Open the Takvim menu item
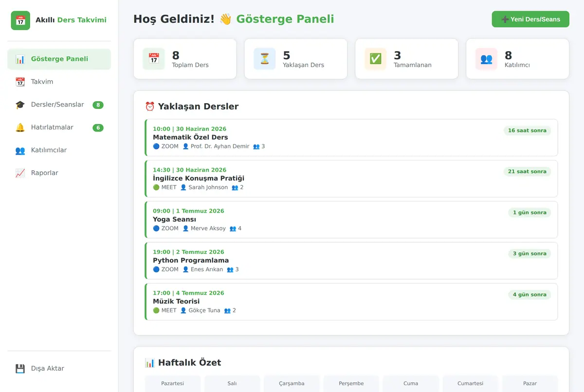 59,82
